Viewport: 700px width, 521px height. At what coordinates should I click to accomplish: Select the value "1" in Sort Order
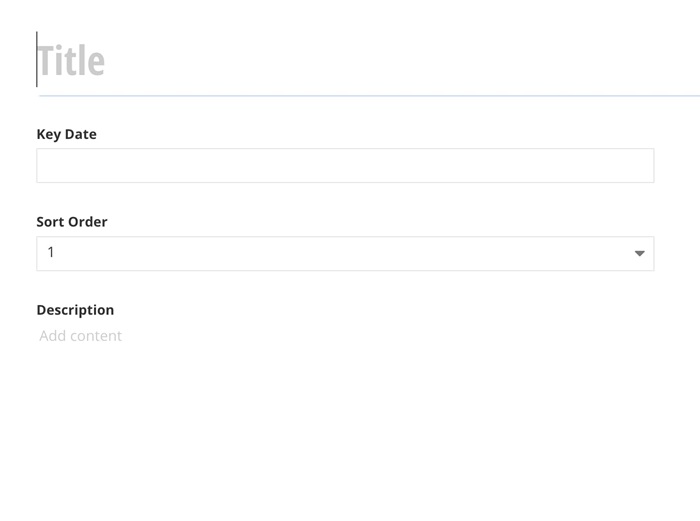coord(51,253)
